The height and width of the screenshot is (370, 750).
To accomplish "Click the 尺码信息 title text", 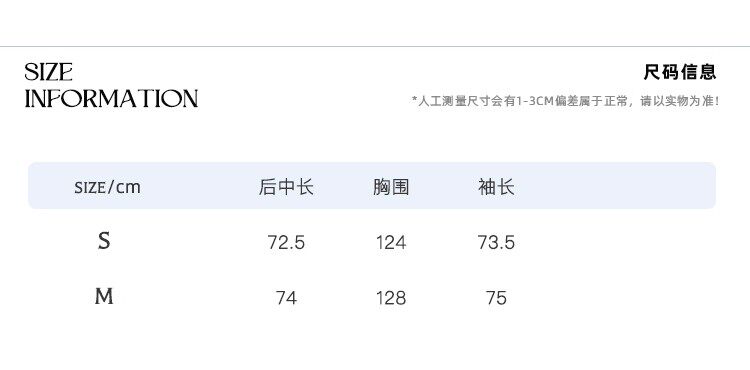I will point(680,72).
